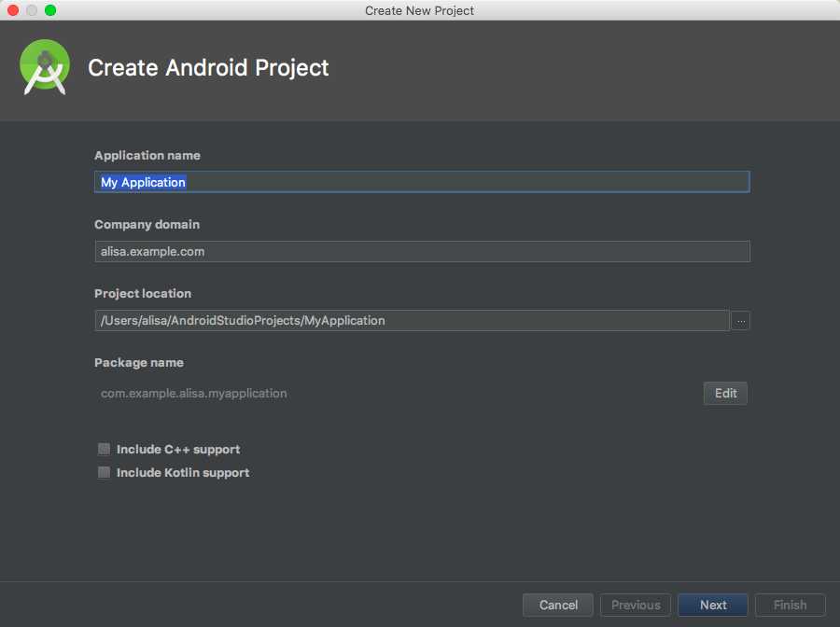Click inside the Project location path field
The image size is (840, 627).
pos(412,320)
